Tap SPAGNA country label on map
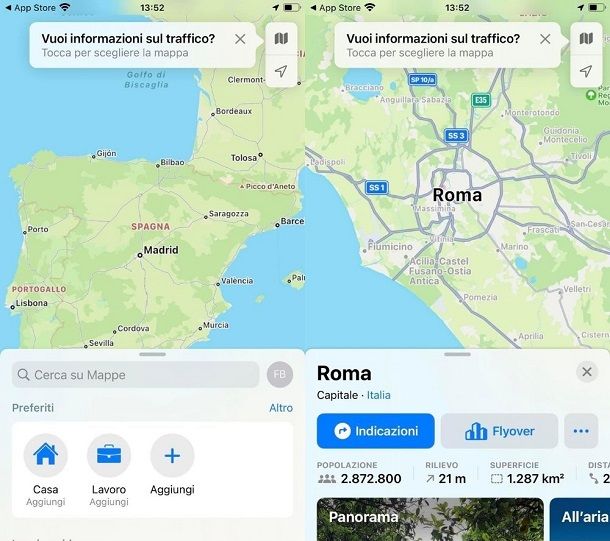This screenshot has height=541, width=610. coord(151,227)
